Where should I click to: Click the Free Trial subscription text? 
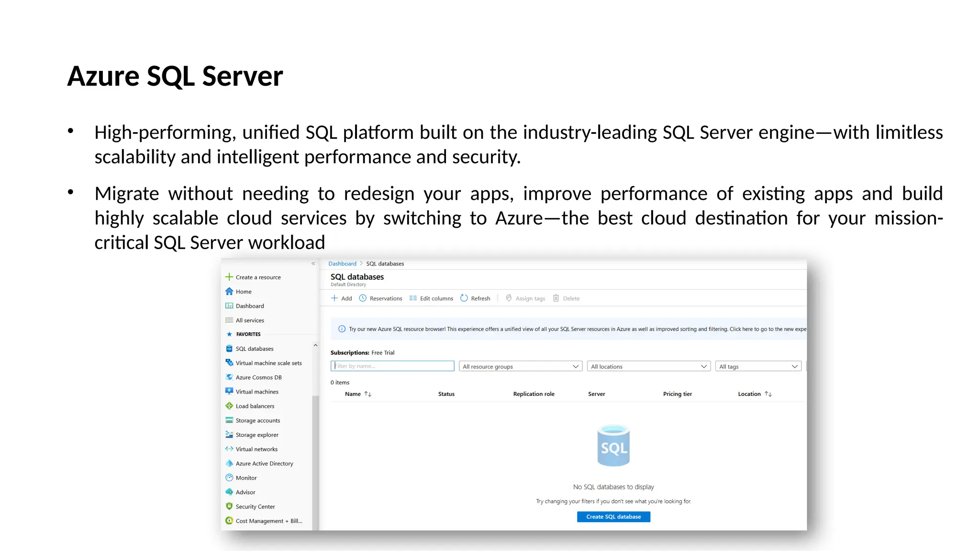[x=383, y=353]
